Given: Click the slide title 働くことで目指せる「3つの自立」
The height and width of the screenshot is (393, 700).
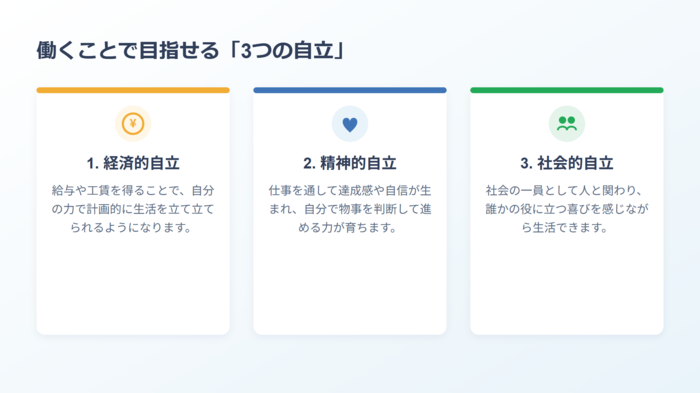Looking at the screenshot, I should (x=191, y=50).
